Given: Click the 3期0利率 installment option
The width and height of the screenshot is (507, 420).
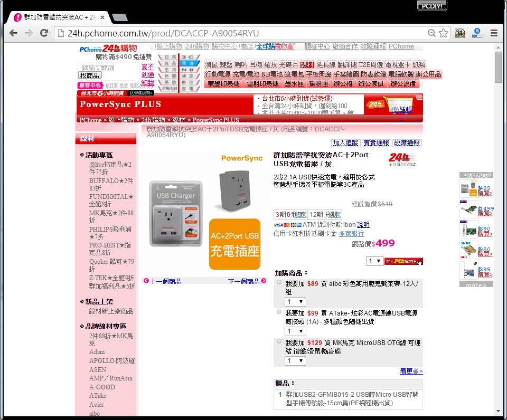Looking at the screenshot, I should 290,215.
